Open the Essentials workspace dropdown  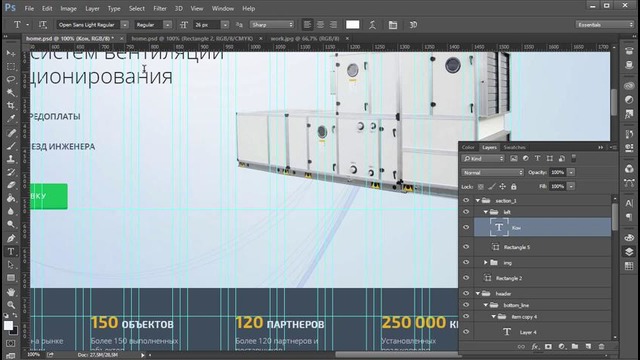click(604, 25)
